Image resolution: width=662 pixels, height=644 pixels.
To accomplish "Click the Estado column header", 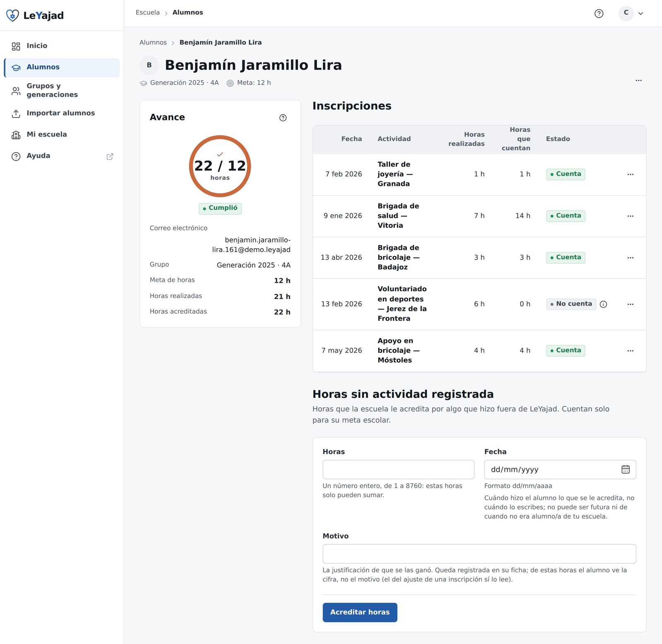I will pyautogui.click(x=558, y=139).
